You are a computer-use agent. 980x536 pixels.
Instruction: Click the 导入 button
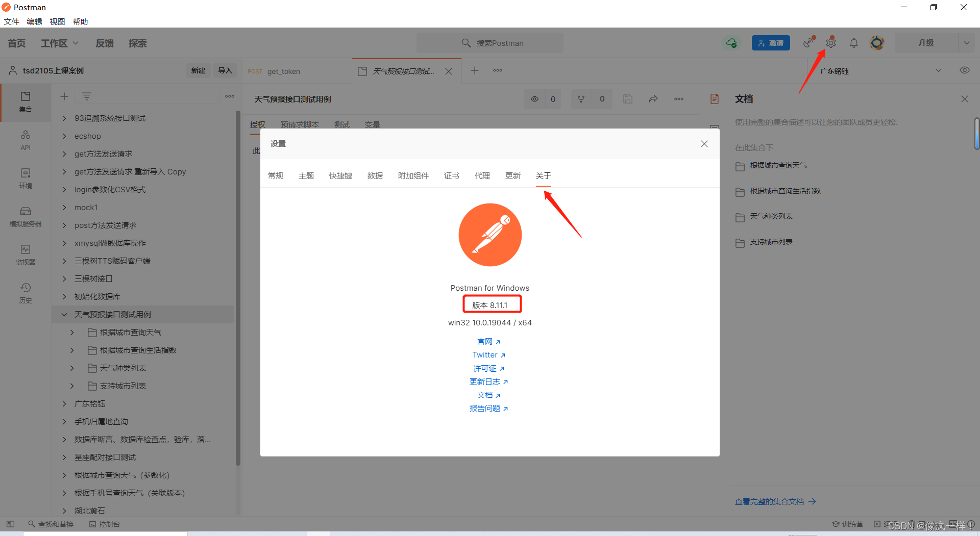click(225, 70)
